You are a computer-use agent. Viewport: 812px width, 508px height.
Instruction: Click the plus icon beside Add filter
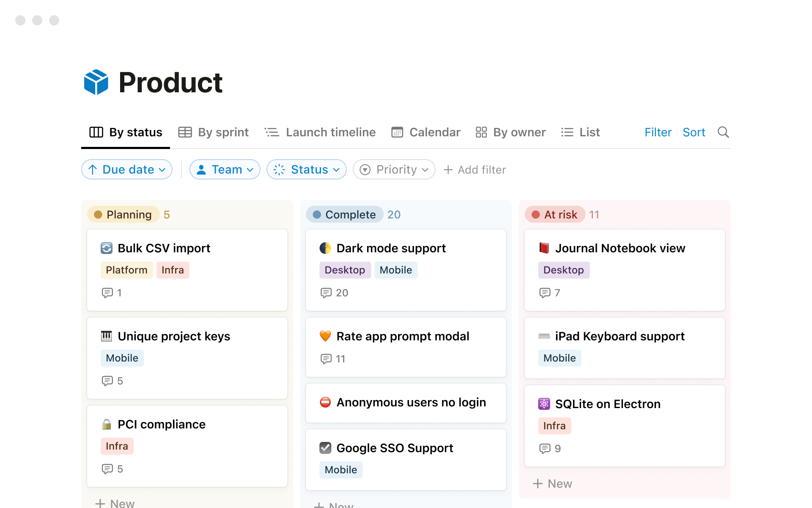[448, 170]
